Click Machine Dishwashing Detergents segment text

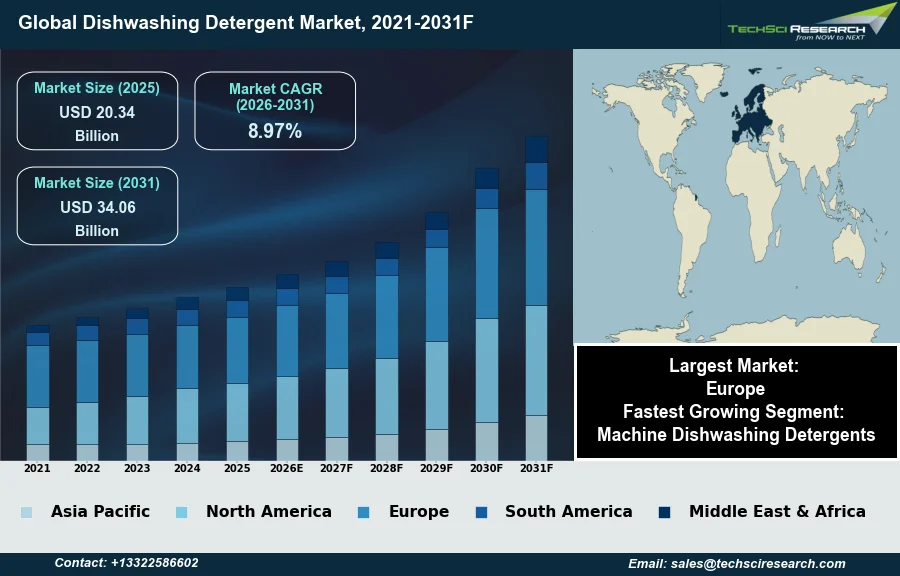click(736, 435)
